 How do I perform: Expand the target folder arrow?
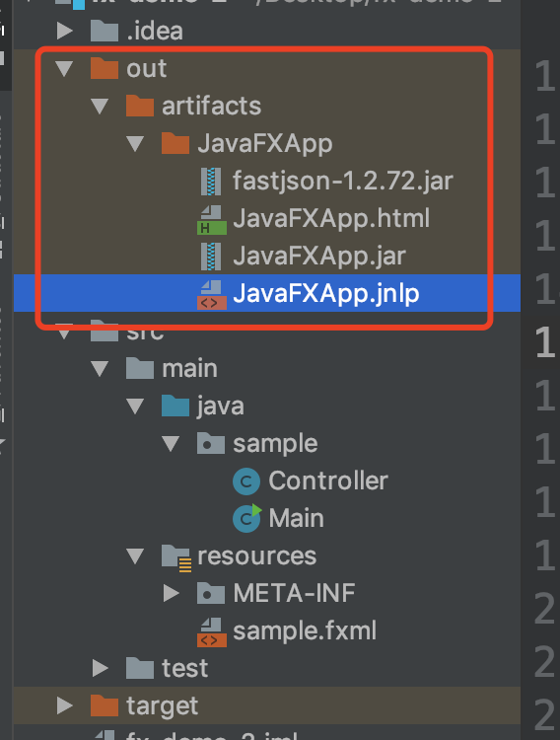click(65, 705)
